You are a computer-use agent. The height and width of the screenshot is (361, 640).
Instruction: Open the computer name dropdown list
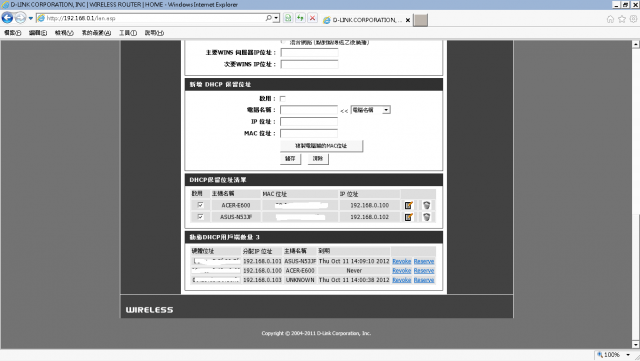371,110
